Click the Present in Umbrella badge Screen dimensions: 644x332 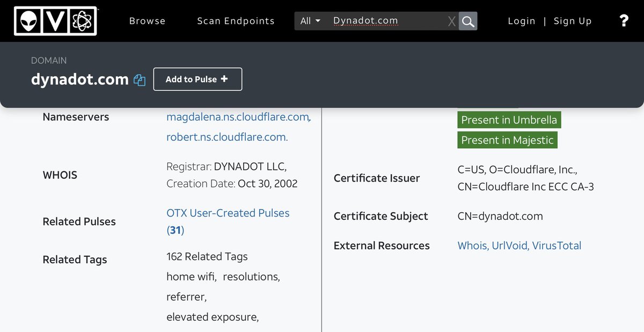pyautogui.click(x=509, y=120)
